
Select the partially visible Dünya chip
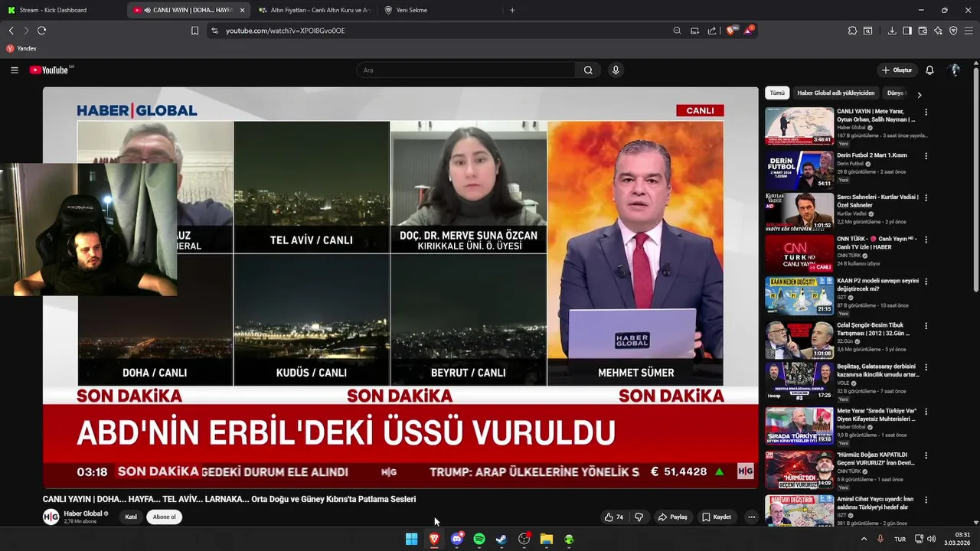(x=895, y=93)
